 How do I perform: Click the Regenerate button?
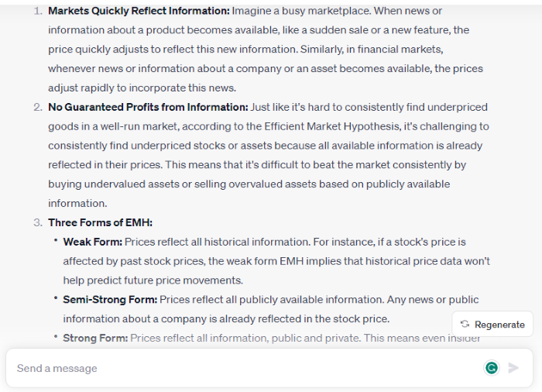coord(492,324)
